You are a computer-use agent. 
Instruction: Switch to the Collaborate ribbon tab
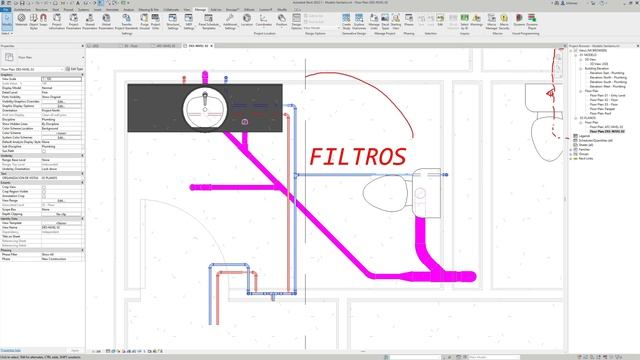[171, 9]
